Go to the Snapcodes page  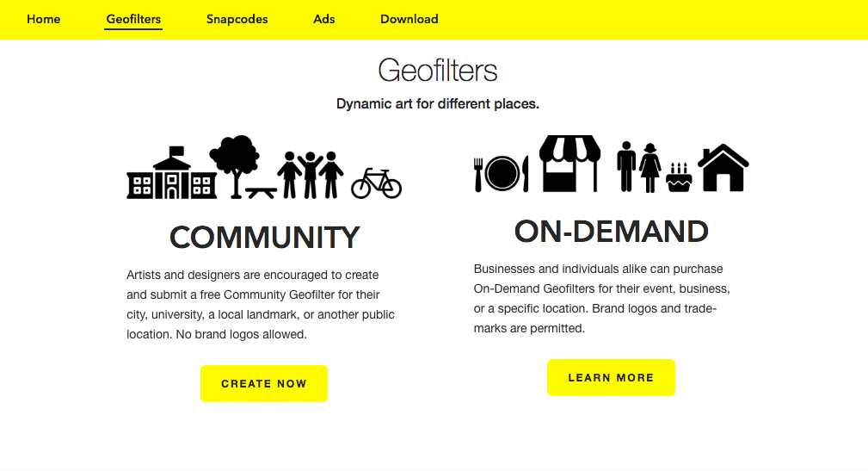[x=237, y=19]
